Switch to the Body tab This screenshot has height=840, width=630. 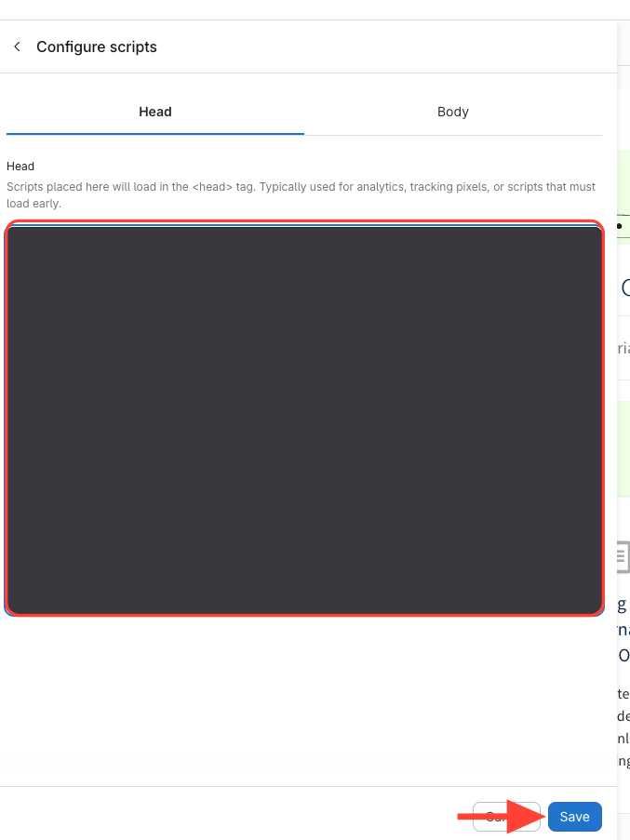pyautogui.click(x=452, y=112)
